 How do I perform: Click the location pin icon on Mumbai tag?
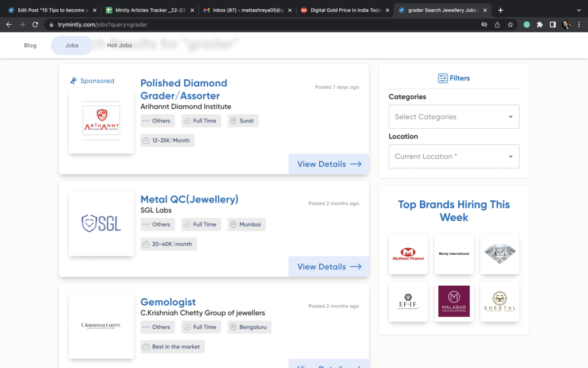[x=234, y=224]
